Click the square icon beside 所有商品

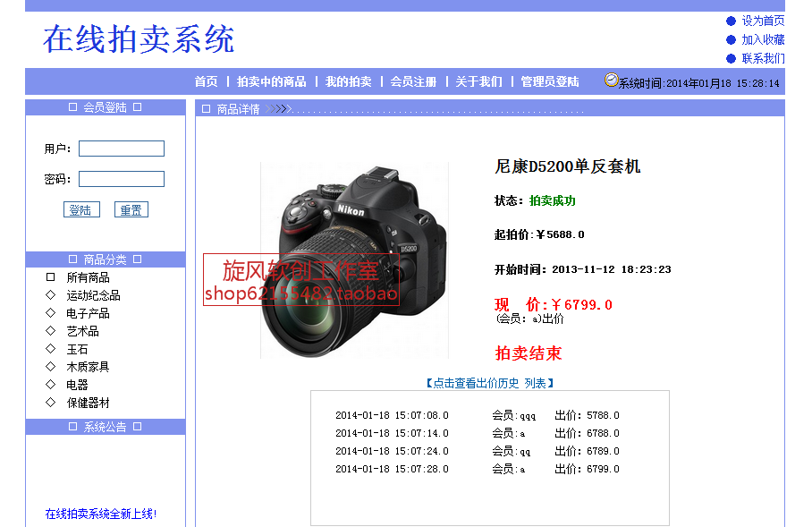50,277
